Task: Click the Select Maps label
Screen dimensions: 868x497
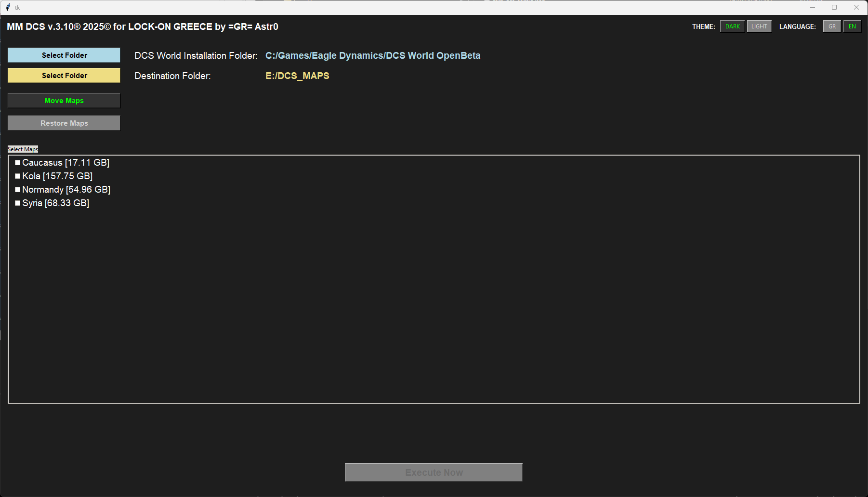Action: click(x=23, y=149)
